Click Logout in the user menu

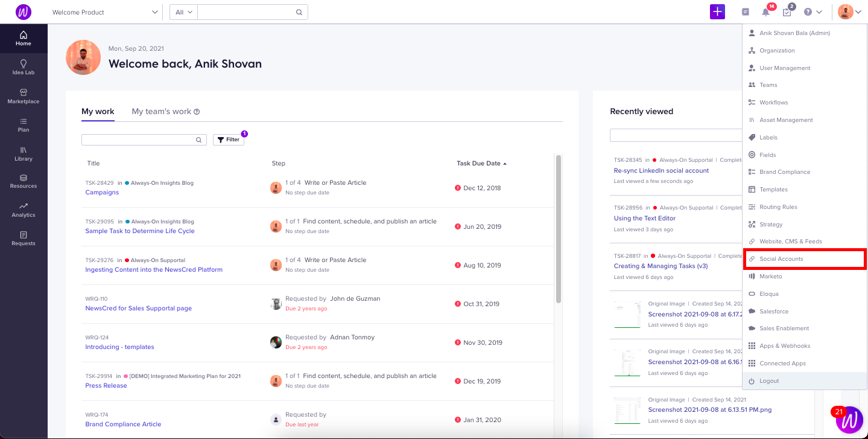coord(805,381)
